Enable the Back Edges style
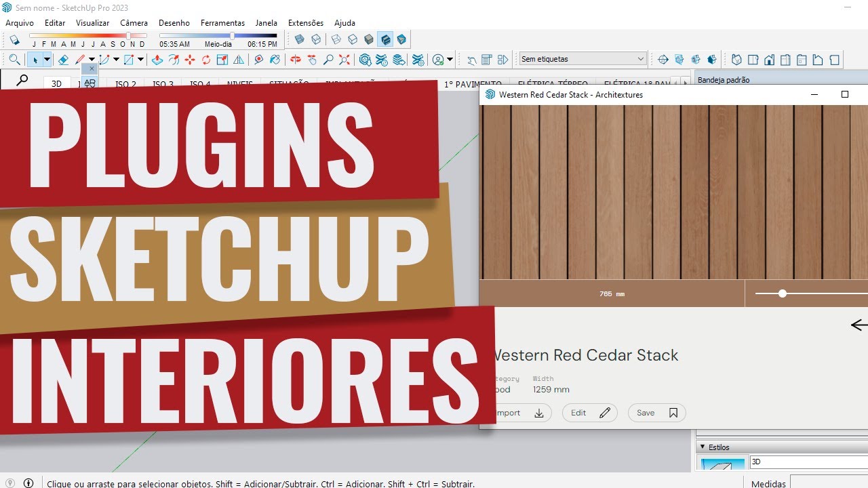This screenshot has width=868, height=488. click(x=315, y=39)
